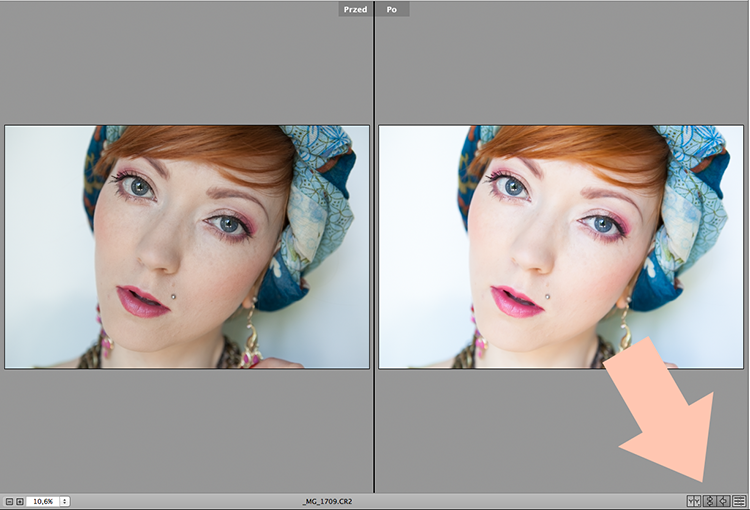
Task: Zoom in with the plus button
Action: pyautogui.click(x=20, y=501)
